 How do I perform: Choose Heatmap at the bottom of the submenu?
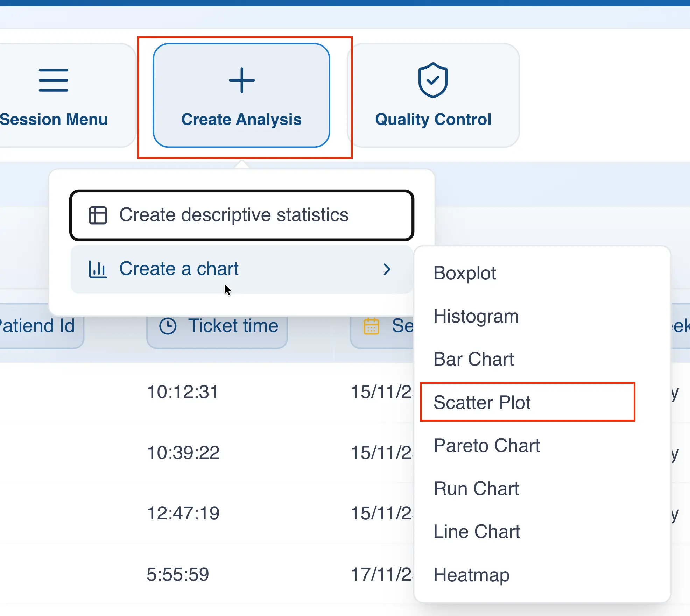(471, 575)
